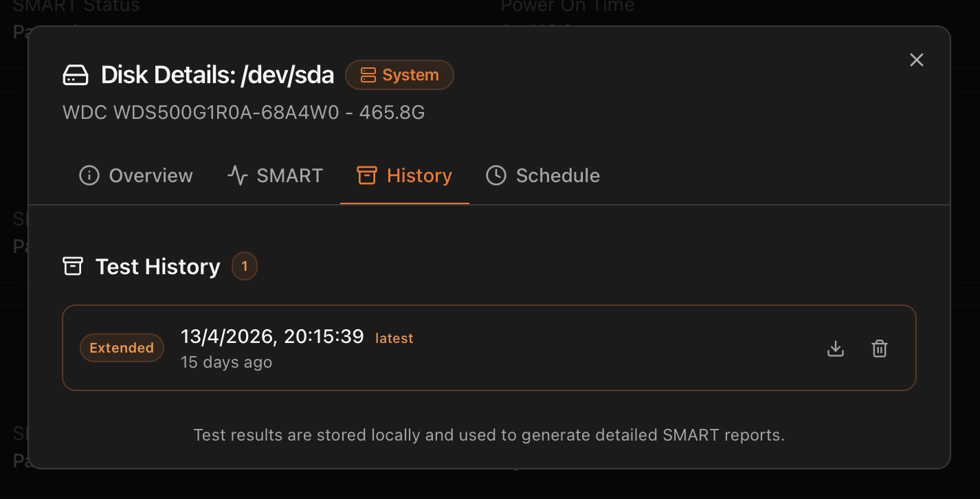The height and width of the screenshot is (499, 980).
Task: Click the System badge
Action: click(x=399, y=75)
